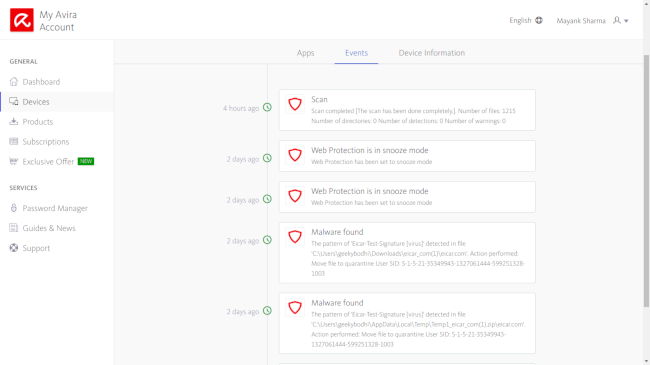
Task: Click clock marker beside Downloads malware event
Action: pos(267,240)
